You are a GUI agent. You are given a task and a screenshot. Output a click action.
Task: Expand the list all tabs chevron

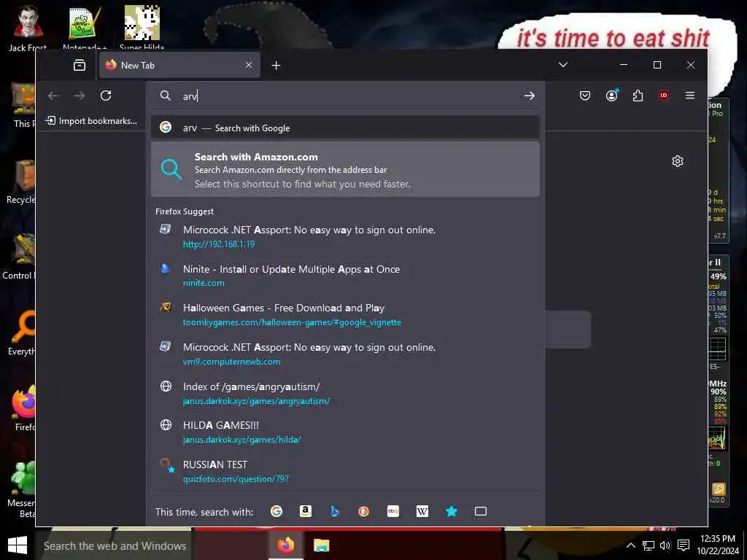562,65
